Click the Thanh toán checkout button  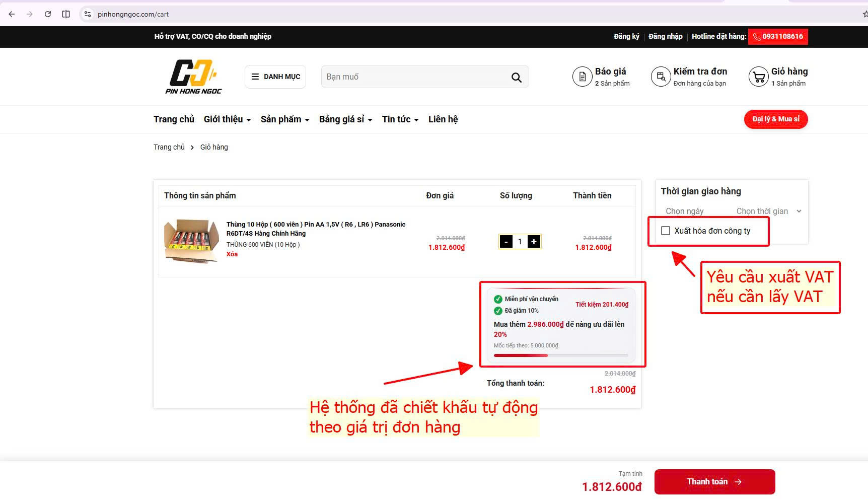tap(714, 482)
